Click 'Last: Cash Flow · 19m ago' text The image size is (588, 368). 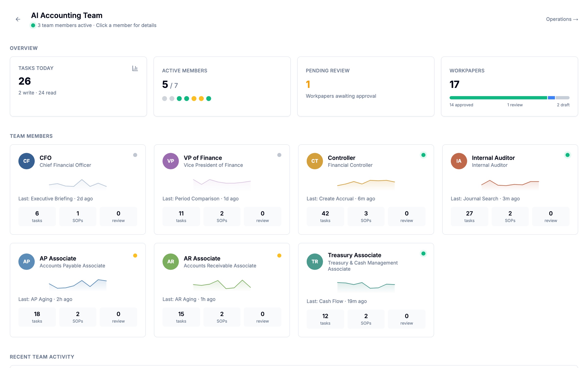(336, 301)
